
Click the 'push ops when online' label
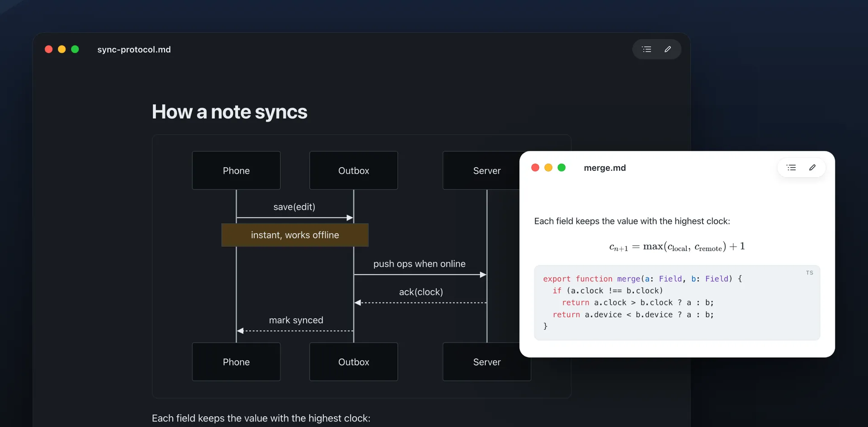click(x=419, y=264)
